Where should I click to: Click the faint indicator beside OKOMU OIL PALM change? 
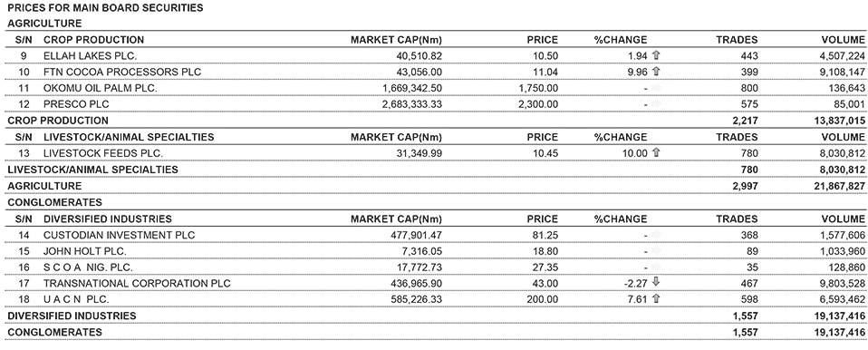[x=657, y=88]
